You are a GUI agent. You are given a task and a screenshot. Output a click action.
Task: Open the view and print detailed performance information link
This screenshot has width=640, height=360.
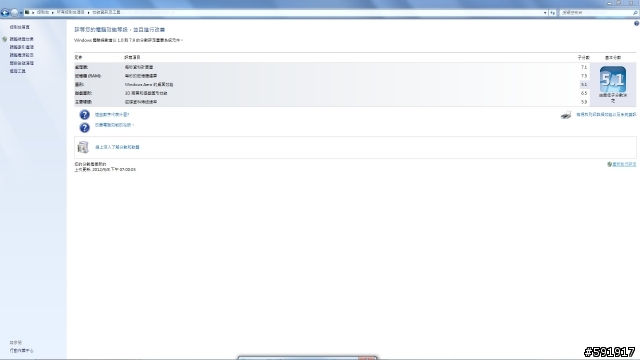coord(606,115)
